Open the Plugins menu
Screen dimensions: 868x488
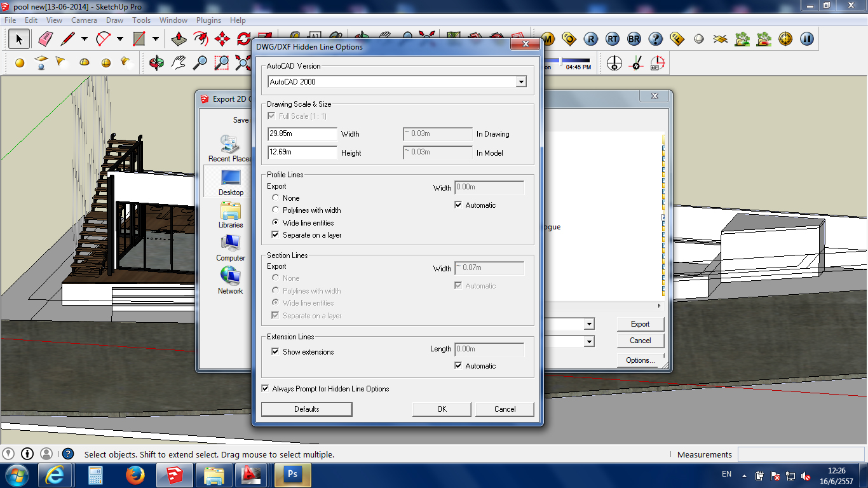[208, 20]
